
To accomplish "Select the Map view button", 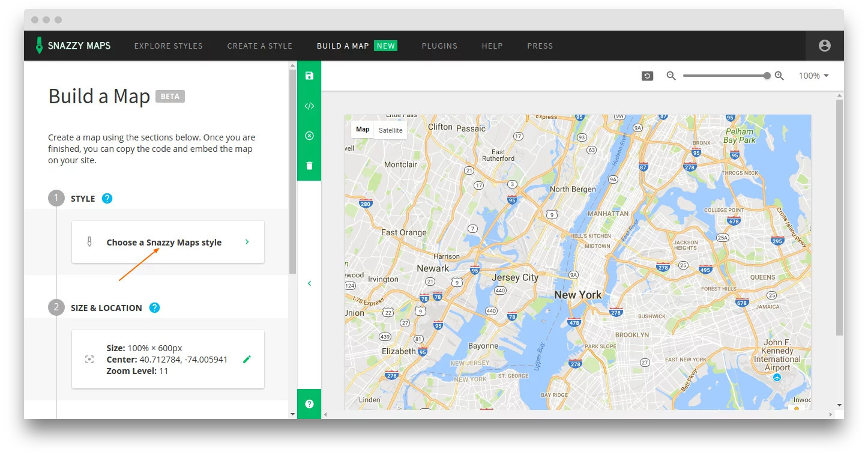I will (x=363, y=130).
